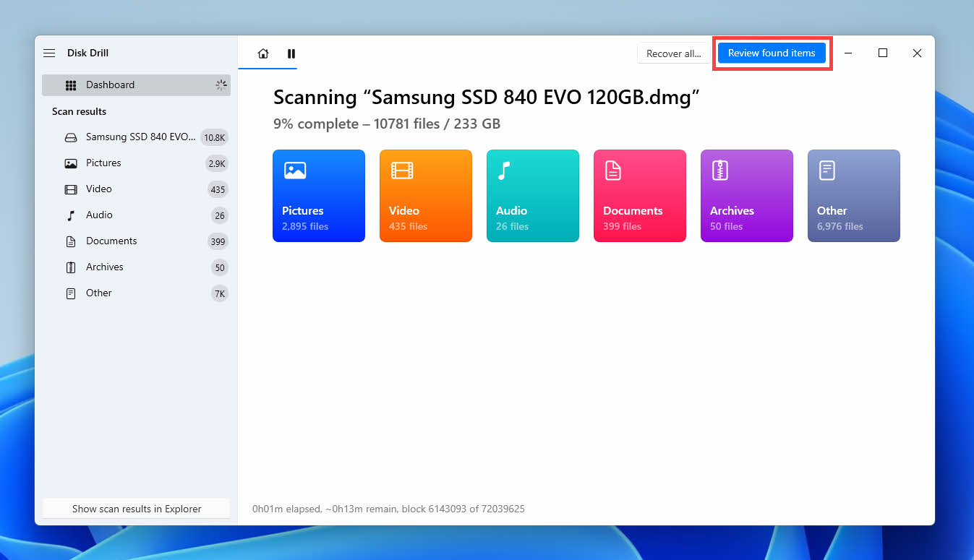Open the teal Audio tile with 26 files

click(533, 196)
